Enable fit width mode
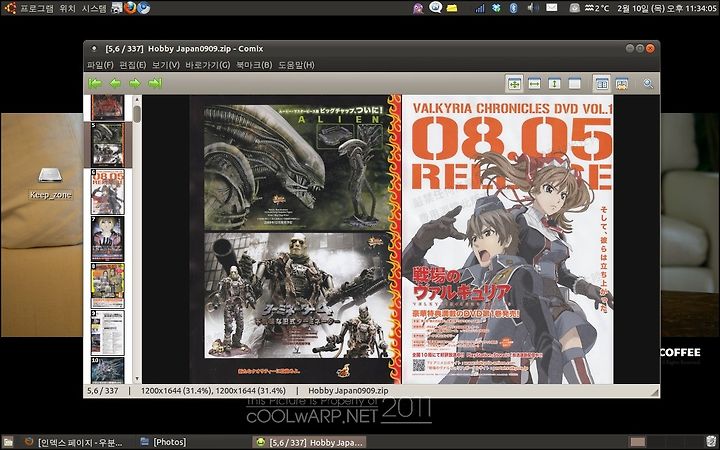This screenshot has height=450, width=720. coord(534,84)
